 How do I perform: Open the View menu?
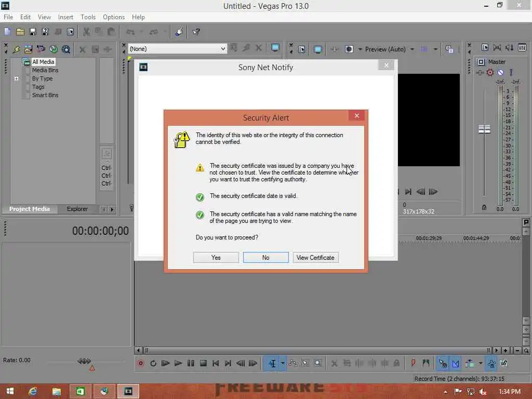(x=44, y=17)
